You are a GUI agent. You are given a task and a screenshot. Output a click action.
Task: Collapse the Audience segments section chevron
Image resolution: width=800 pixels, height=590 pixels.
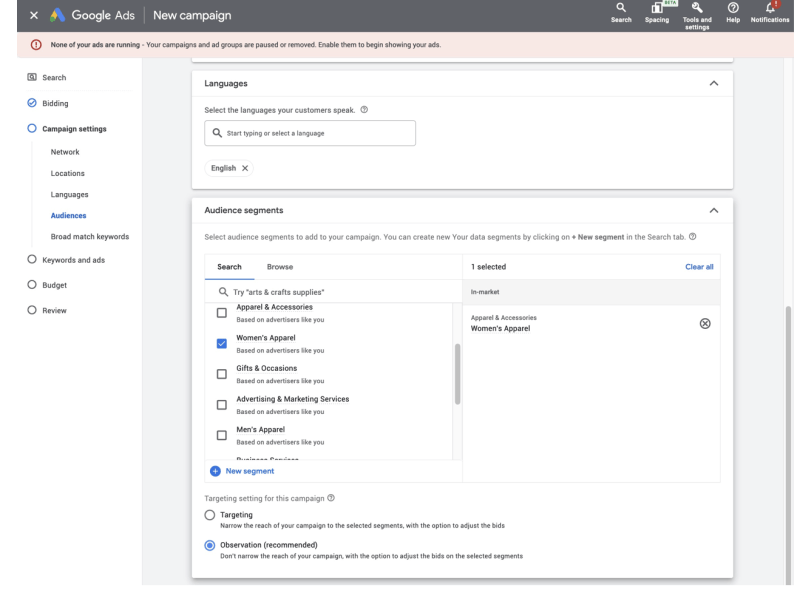click(x=713, y=210)
